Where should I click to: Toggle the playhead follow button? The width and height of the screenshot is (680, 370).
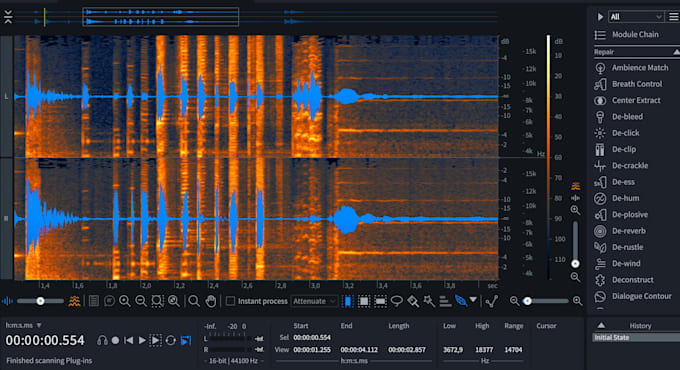[x=186, y=341]
